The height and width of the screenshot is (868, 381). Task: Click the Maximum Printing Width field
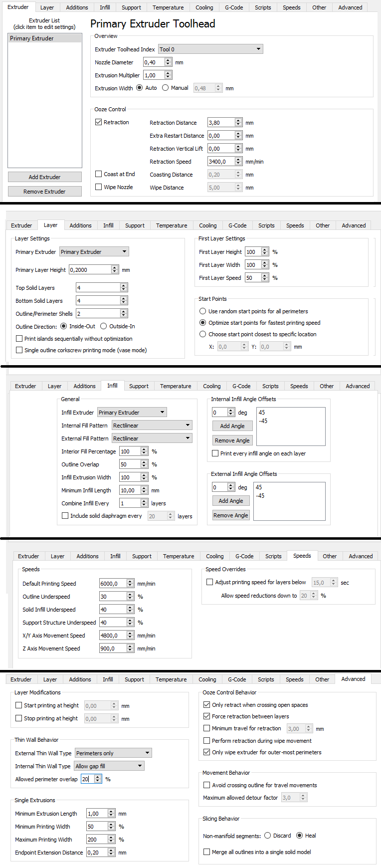tap(97, 840)
